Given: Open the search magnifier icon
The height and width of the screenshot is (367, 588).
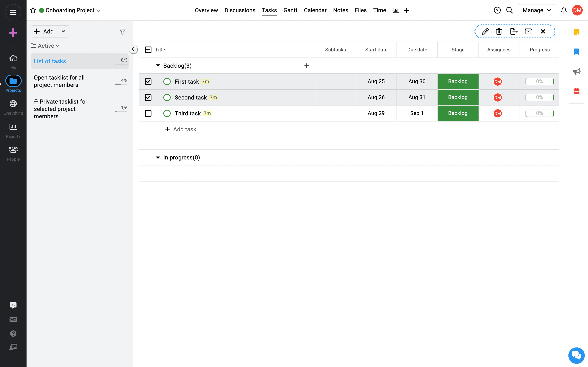Looking at the screenshot, I should pyautogui.click(x=509, y=10).
